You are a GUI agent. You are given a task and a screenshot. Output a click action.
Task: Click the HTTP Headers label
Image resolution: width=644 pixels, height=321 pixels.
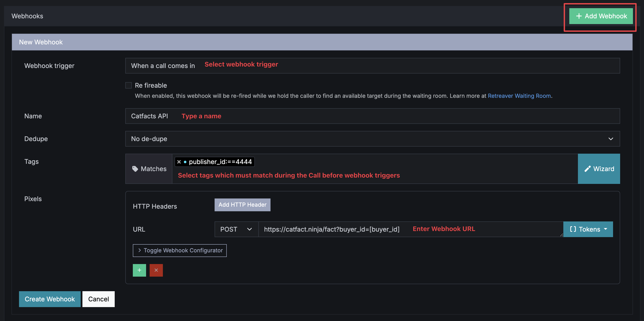(x=155, y=206)
